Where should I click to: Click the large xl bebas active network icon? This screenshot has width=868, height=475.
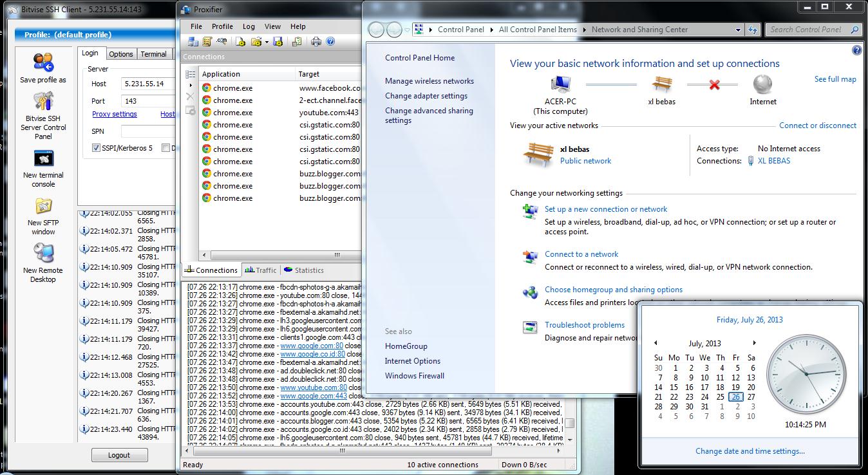pyautogui.click(x=538, y=154)
